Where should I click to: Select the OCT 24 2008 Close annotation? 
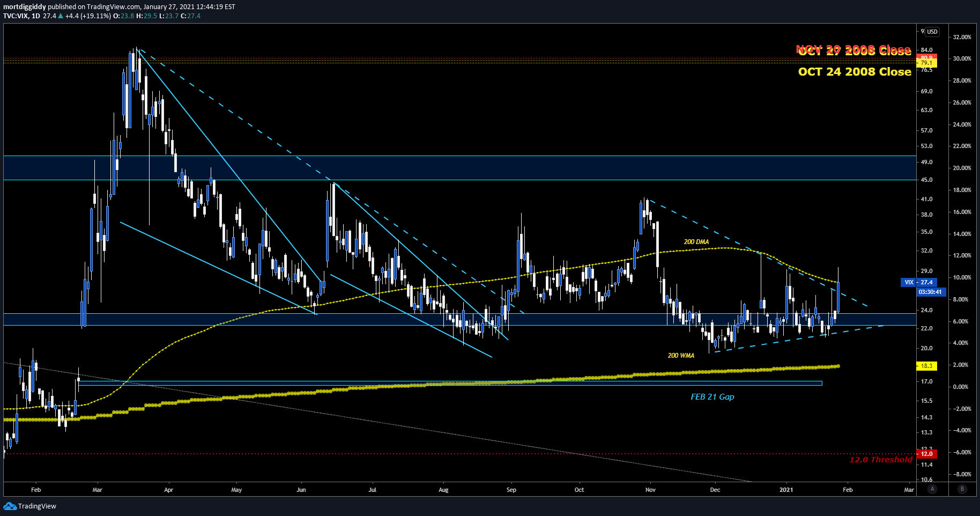pos(855,72)
